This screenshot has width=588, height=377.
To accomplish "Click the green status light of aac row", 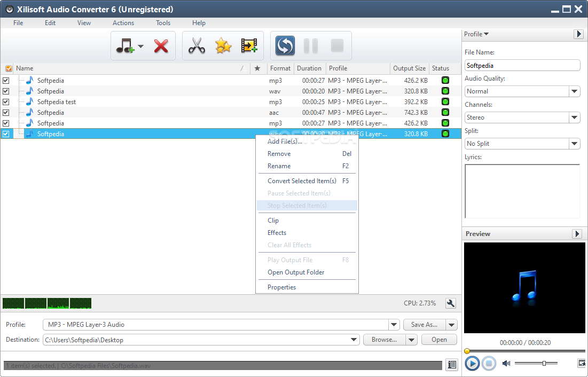I will [445, 112].
